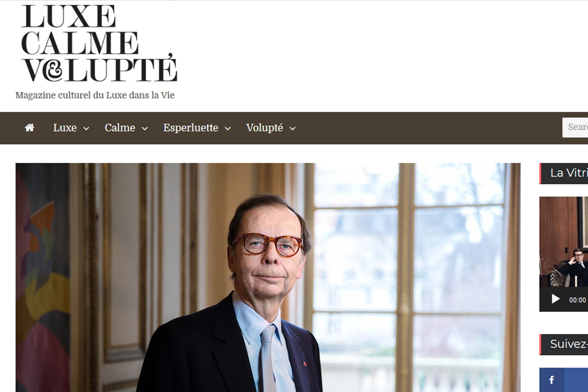Click the Search input field

pos(575,127)
